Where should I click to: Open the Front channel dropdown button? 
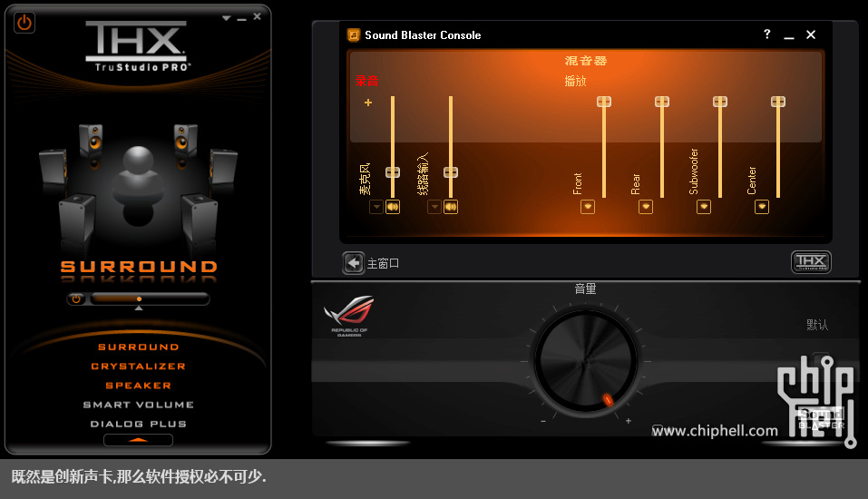(588, 207)
